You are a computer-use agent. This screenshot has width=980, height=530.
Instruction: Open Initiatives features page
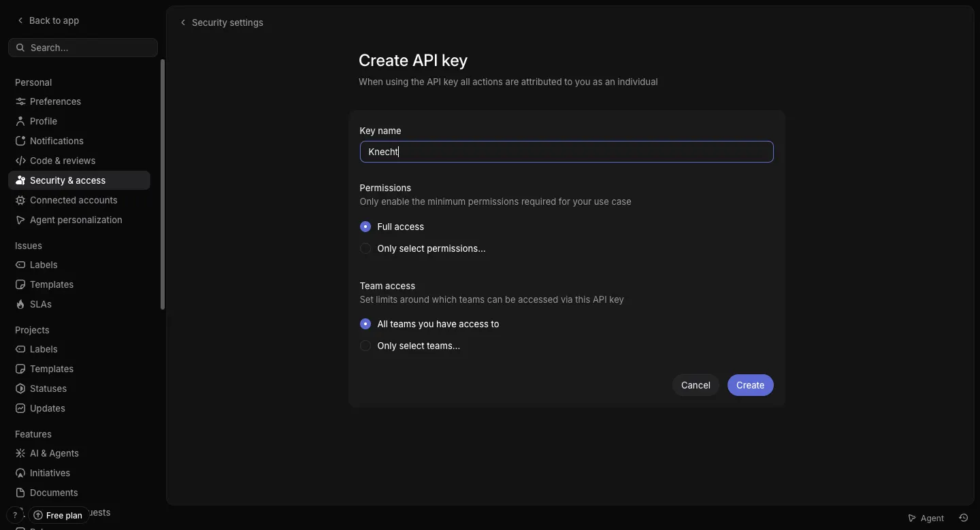click(79, 473)
